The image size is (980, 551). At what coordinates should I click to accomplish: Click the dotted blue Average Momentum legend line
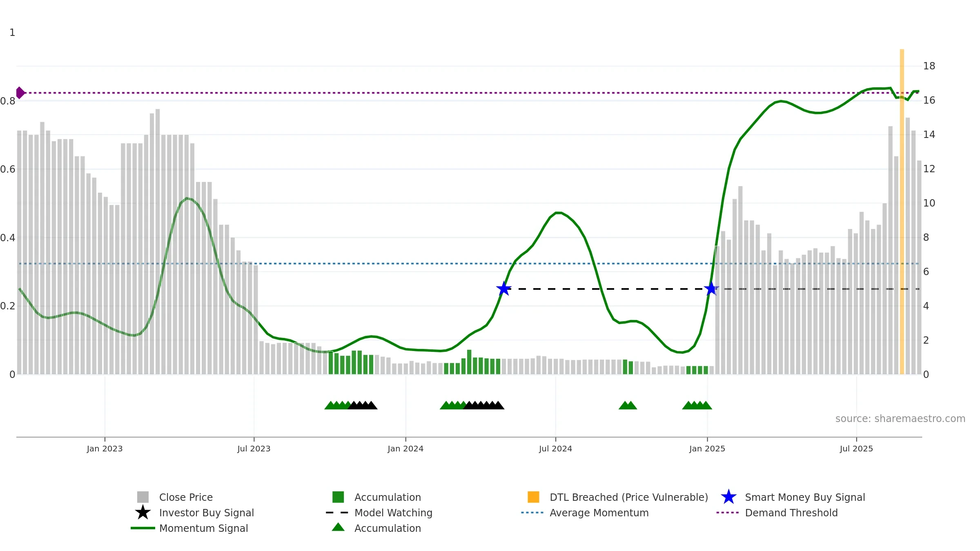pyautogui.click(x=532, y=513)
